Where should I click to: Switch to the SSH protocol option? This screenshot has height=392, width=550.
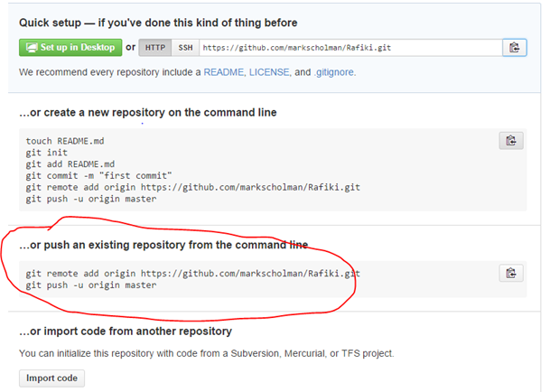[185, 47]
